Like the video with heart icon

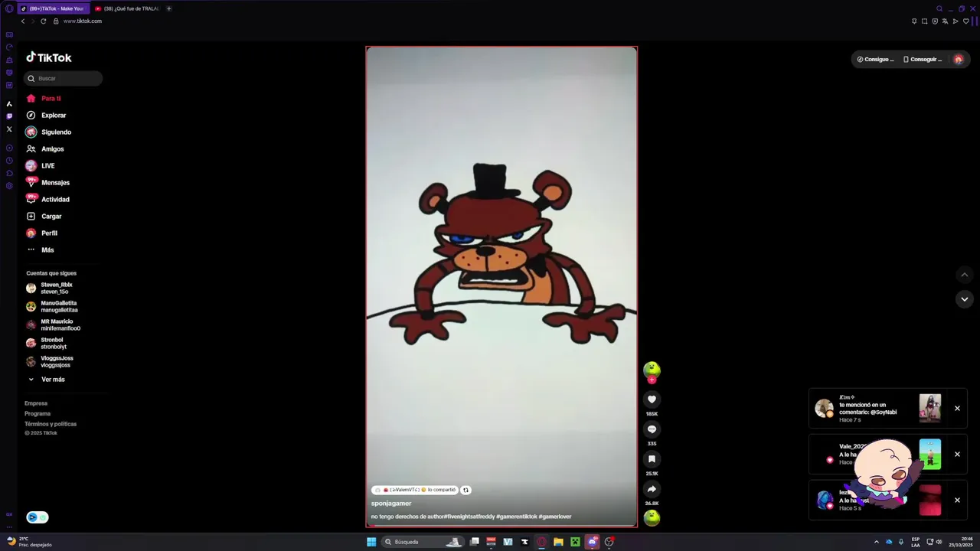point(652,399)
